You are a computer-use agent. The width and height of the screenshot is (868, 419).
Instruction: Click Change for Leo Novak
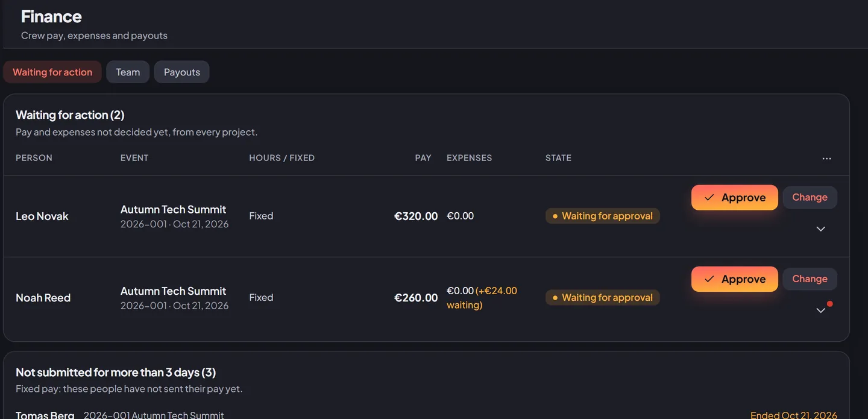pyautogui.click(x=810, y=197)
